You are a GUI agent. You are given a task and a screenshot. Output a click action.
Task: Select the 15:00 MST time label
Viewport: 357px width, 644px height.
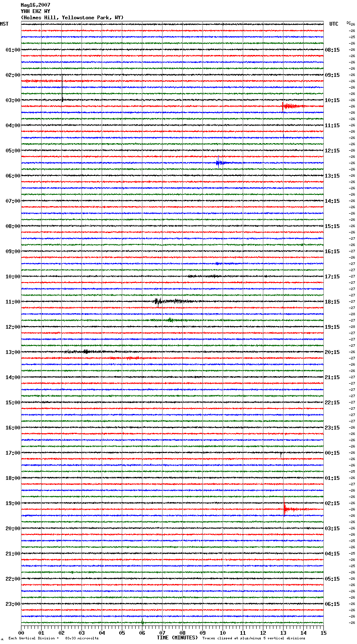point(13,403)
